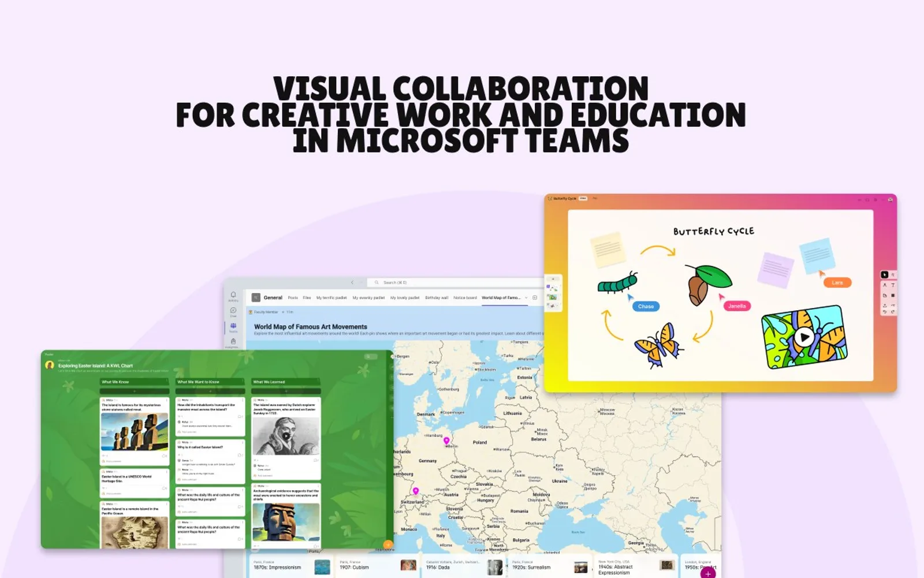Image resolution: width=924 pixels, height=578 pixels.
Task: Click the pink map pin near Berlin
Action: 446,442
